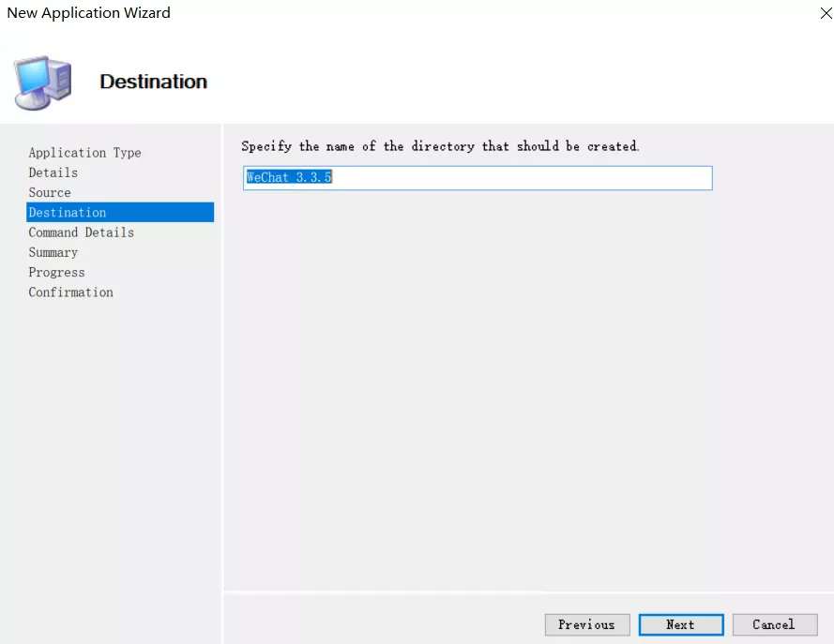Click the Progress step in the sidebar
834x644 pixels.
(56, 273)
